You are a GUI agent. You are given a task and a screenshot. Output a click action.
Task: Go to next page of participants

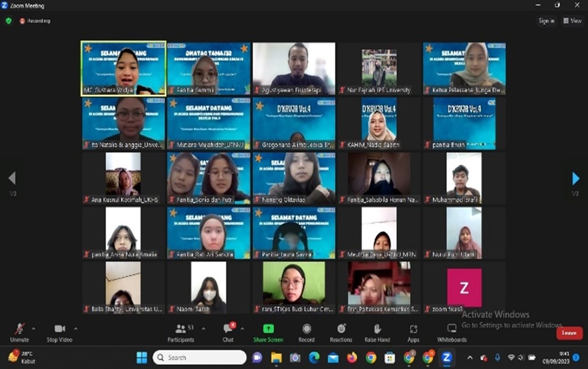coord(575,178)
